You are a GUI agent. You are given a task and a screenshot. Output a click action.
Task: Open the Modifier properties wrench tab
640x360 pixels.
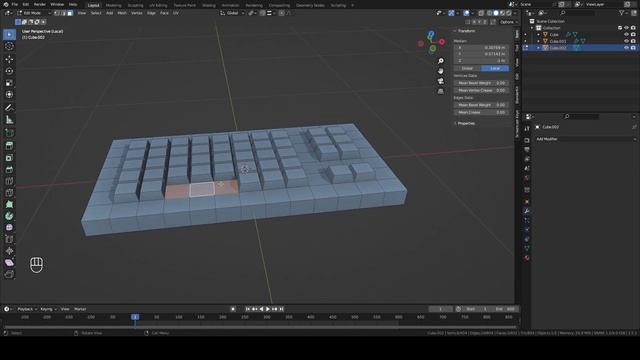click(527, 211)
